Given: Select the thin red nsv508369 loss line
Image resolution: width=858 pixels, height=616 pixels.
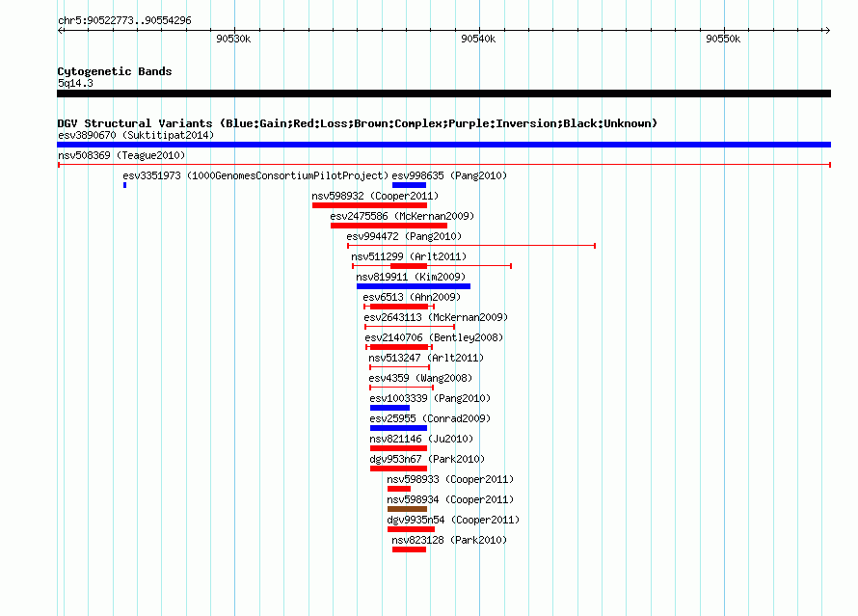Looking at the screenshot, I should (x=443, y=165).
